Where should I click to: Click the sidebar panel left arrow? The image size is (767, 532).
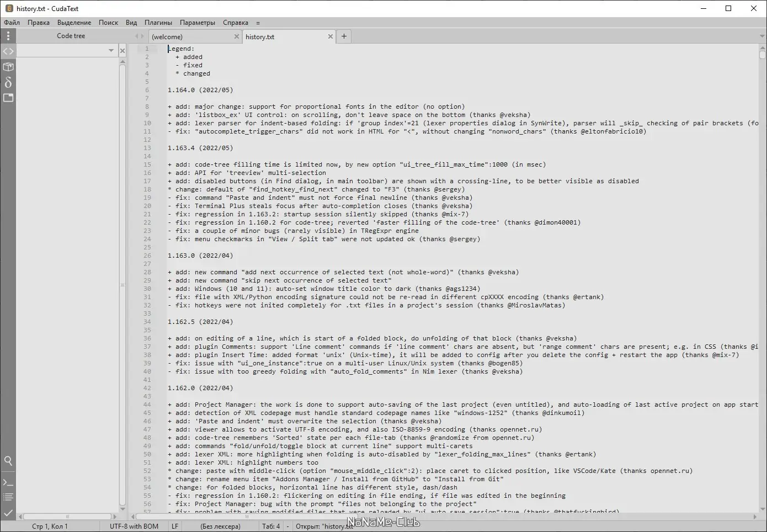[x=137, y=36]
